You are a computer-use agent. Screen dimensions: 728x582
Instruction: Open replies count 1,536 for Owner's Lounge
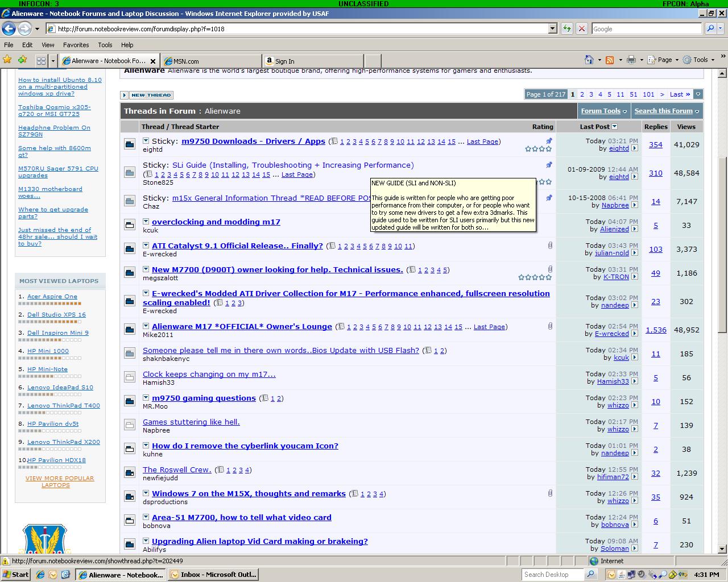coord(656,330)
